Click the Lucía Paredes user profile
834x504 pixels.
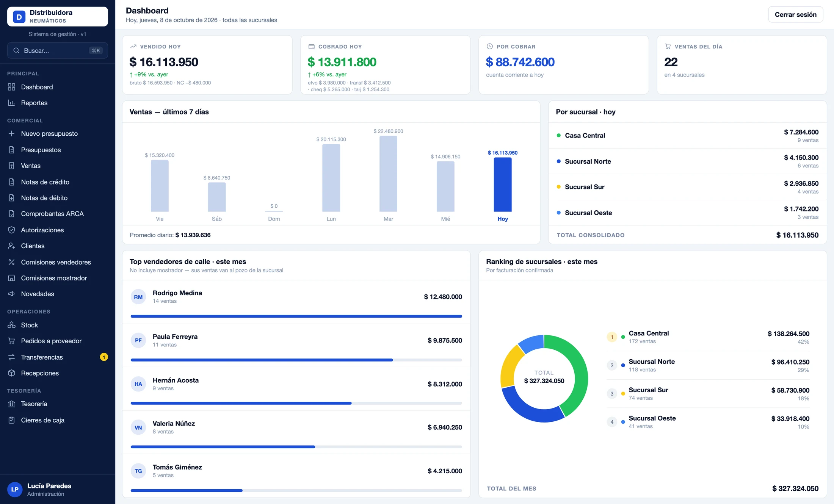click(x=58, y=490)
